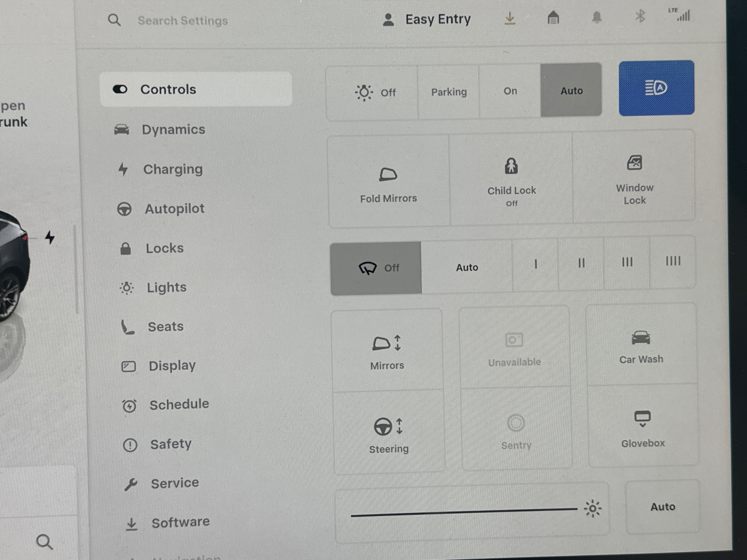Turn wipers Off
The height and width of the screenshot is (560, 747).
tap(376, 267)
